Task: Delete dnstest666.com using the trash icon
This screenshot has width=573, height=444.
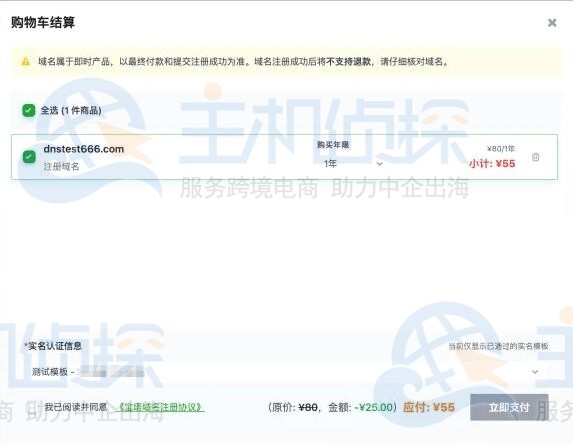Action: pyautogui.click(x=535, y=157)
